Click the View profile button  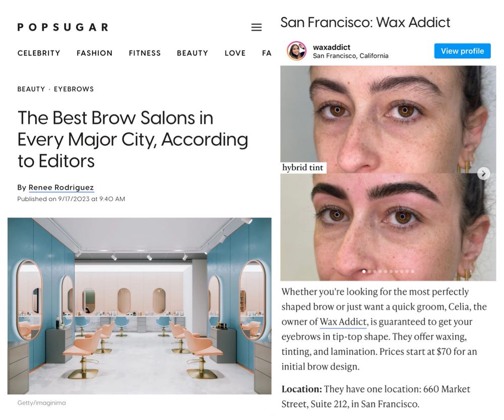click(462, 51)
